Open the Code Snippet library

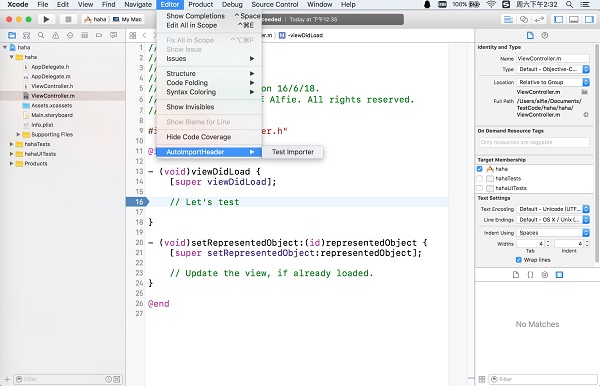click(530, 275)
